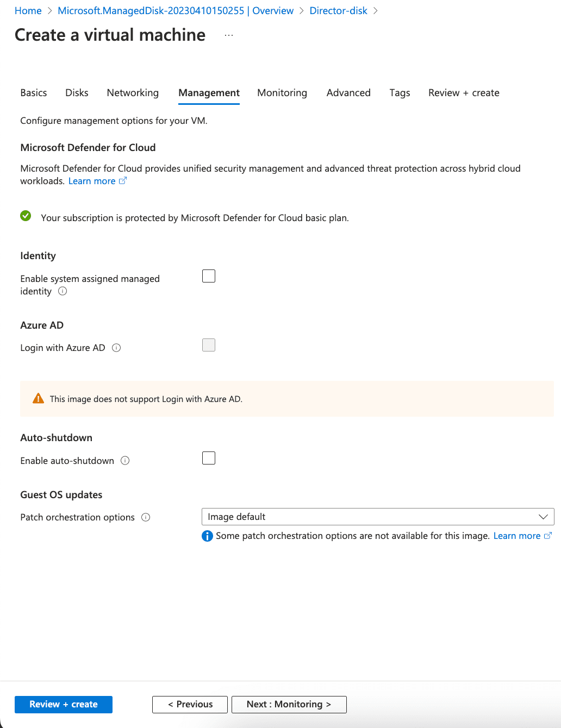Click info icon beside Enable auto-shutdown
Viewport: 561px width, 728px height.
(x=125, y=461)
